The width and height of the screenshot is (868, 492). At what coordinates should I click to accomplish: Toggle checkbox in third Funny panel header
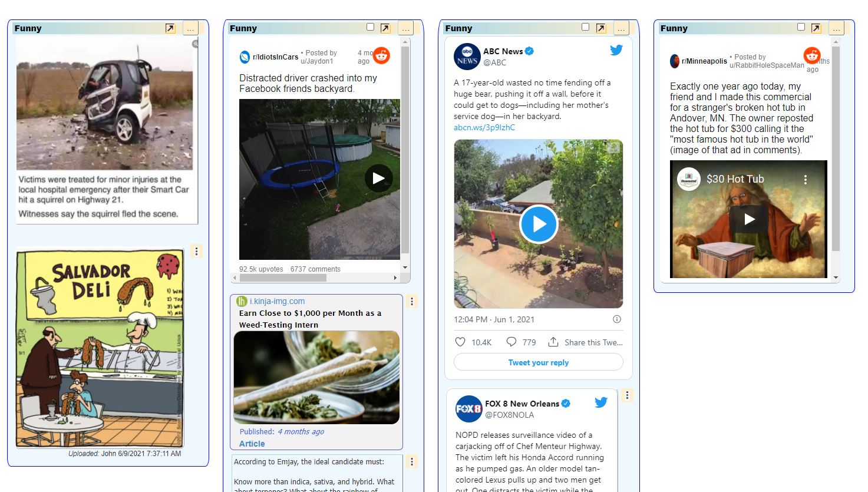(x=585, y=27)
